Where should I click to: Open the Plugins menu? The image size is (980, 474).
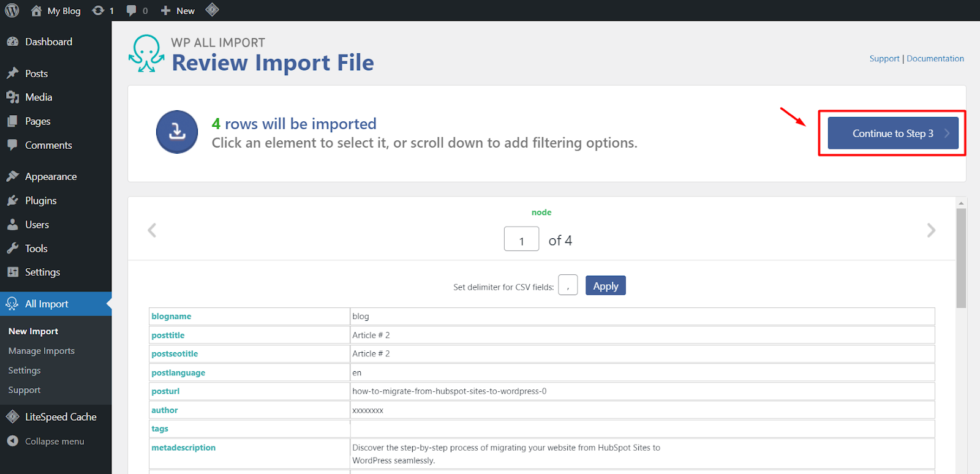(x=40, y=201)
